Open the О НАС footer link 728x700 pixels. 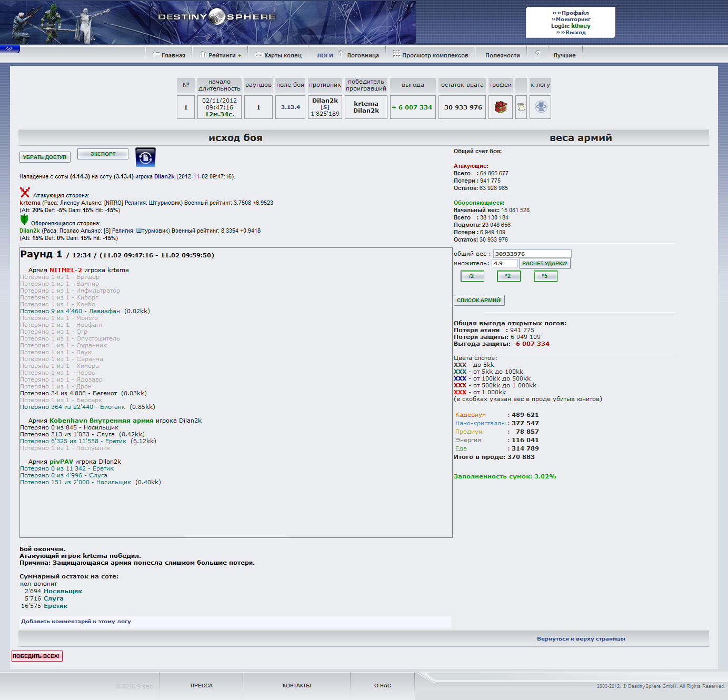[383, 685]
